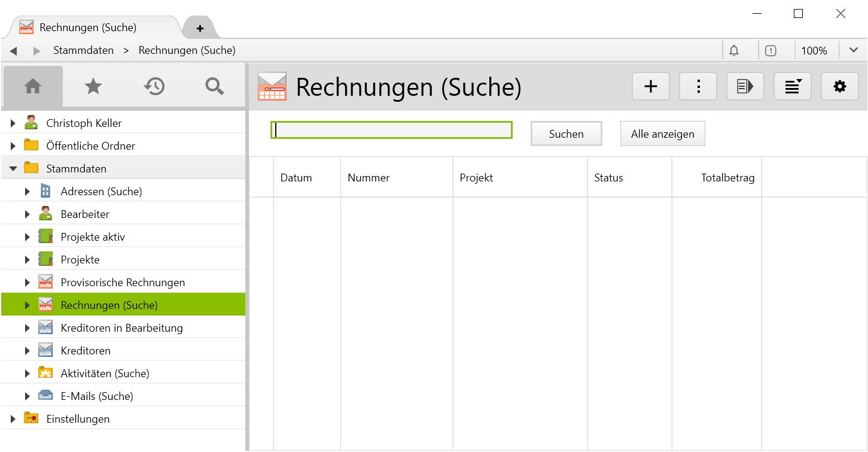This screenshot has height=452, width=868.
Task: Click the plus button to add invoice
Action: [650, 87]
